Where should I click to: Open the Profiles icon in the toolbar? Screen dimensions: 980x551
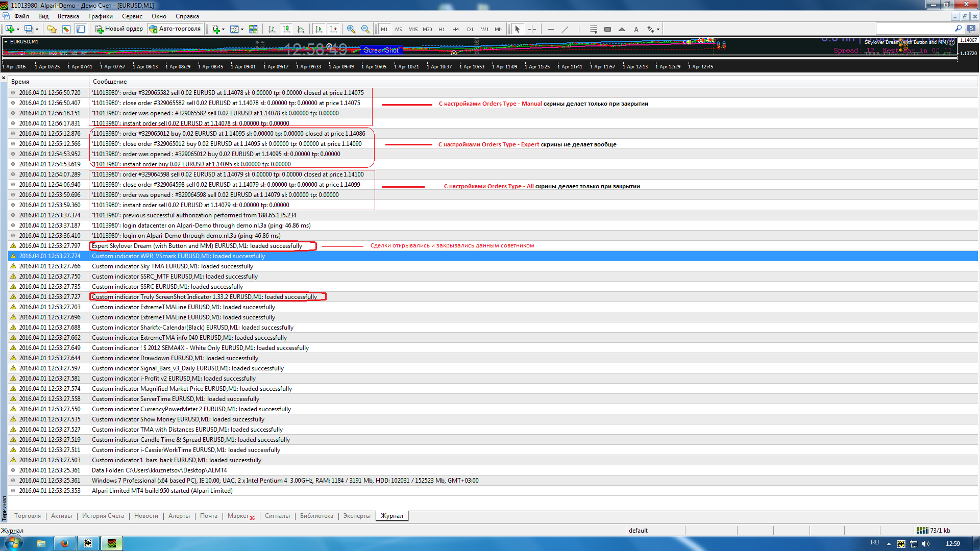tap(29, 29)
